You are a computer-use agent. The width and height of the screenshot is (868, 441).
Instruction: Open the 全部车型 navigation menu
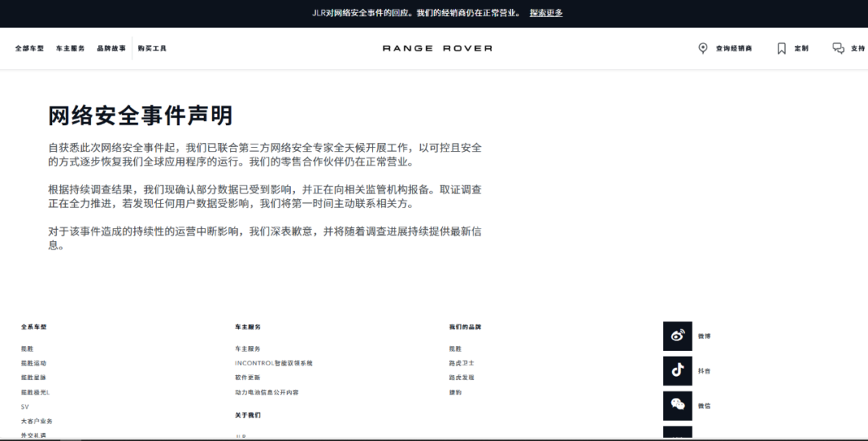pyautogui.click(x=30, y=48)
